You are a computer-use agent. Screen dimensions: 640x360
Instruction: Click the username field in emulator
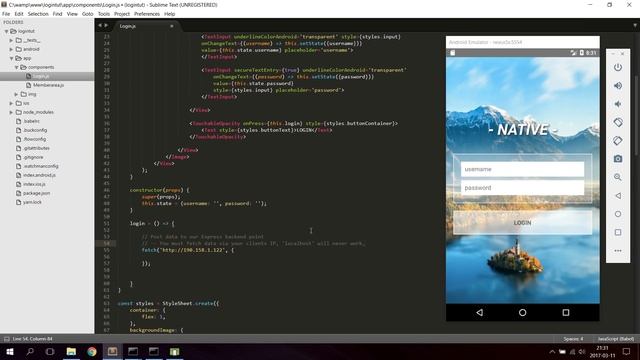coord(522,169)
